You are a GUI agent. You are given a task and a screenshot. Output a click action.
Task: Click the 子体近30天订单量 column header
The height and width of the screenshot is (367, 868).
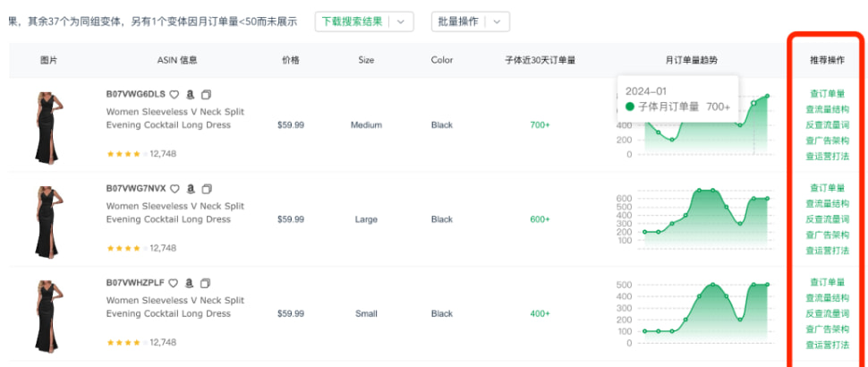point(540,60)
